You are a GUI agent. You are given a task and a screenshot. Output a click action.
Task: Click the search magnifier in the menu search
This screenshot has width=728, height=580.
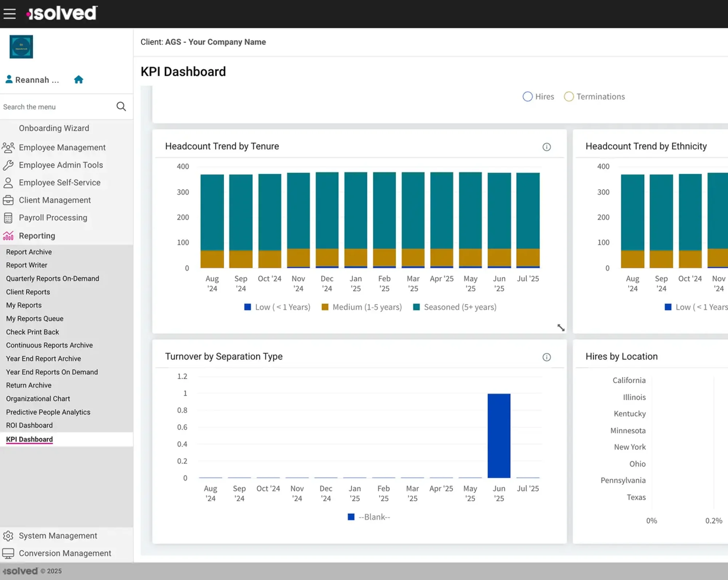tap(121, 106)
